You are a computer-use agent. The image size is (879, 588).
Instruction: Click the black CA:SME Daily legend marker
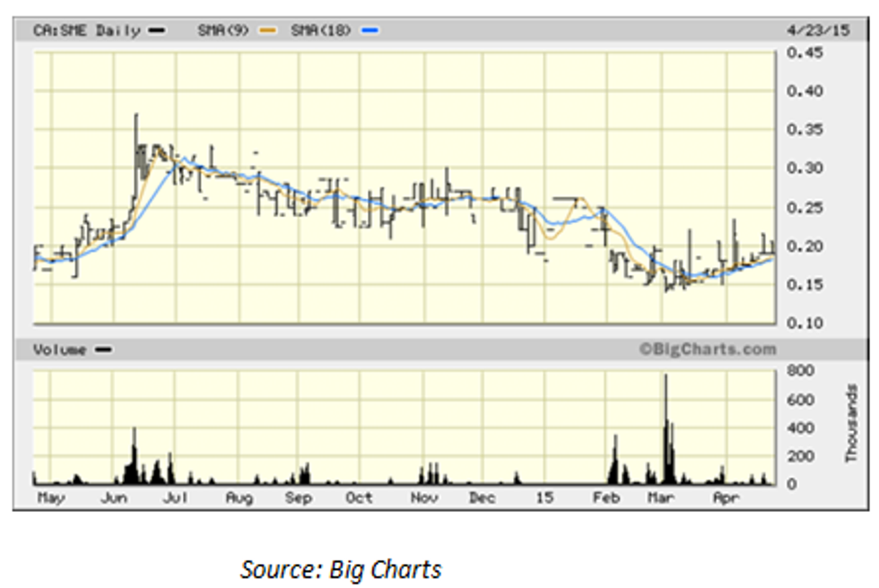click(158, 30)
